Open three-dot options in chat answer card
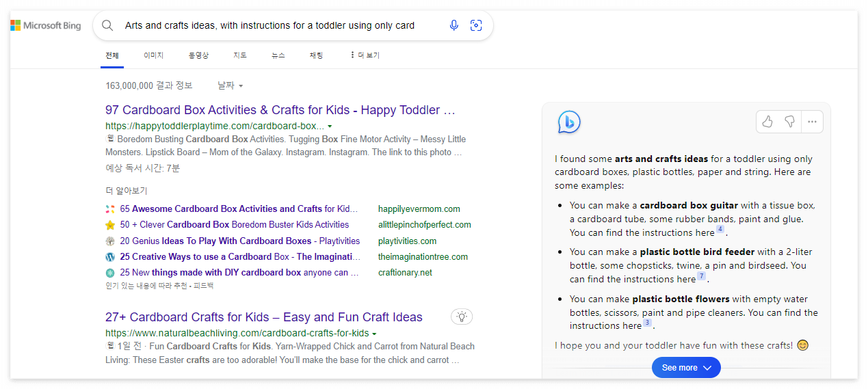The width and height of the screenshot is (868, 389). click(812, 122)
